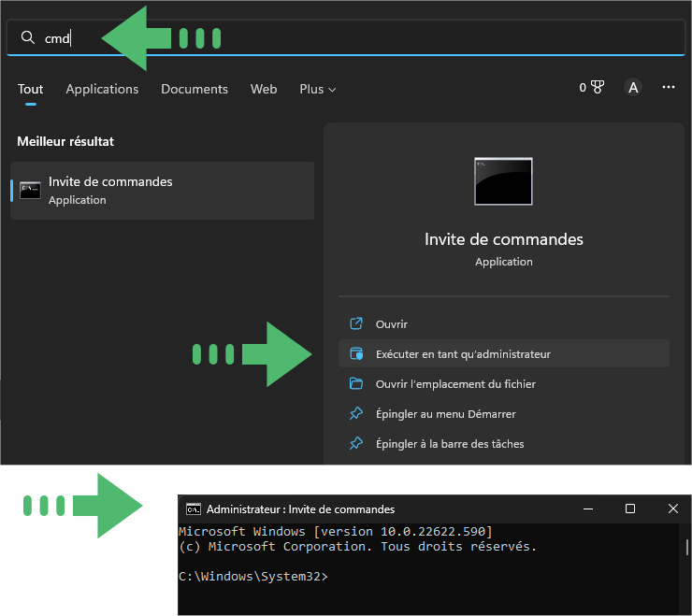Screen dimensions: 692x616
Task: Maximize the Administrateur command prompt window
Action: point(630,509)
